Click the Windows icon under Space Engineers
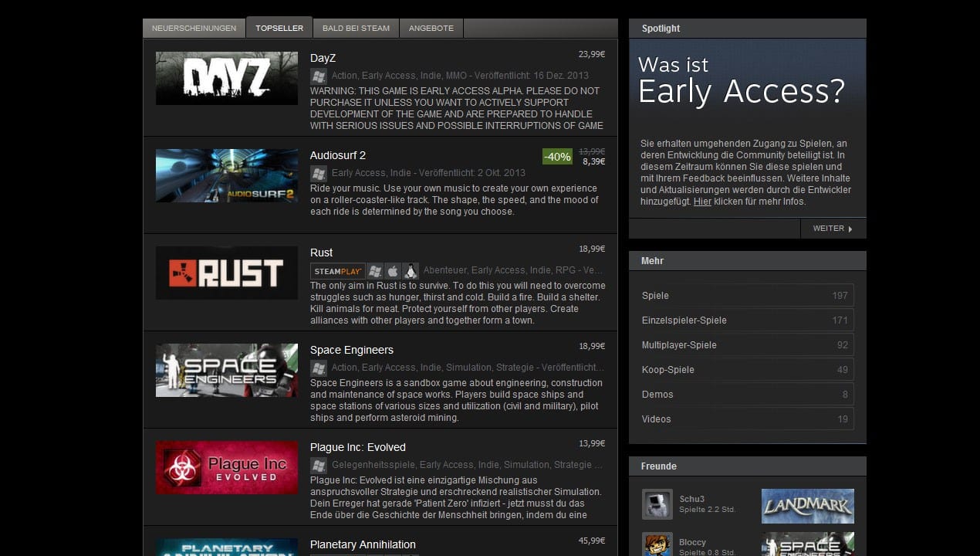Viewport: 980px width, 556px height. point(318,368)
